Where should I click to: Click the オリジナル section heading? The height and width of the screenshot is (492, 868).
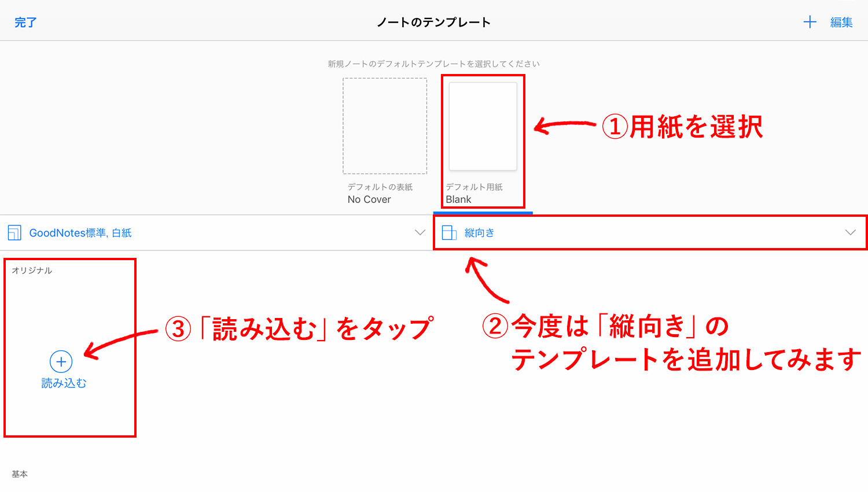pos(32,271)
